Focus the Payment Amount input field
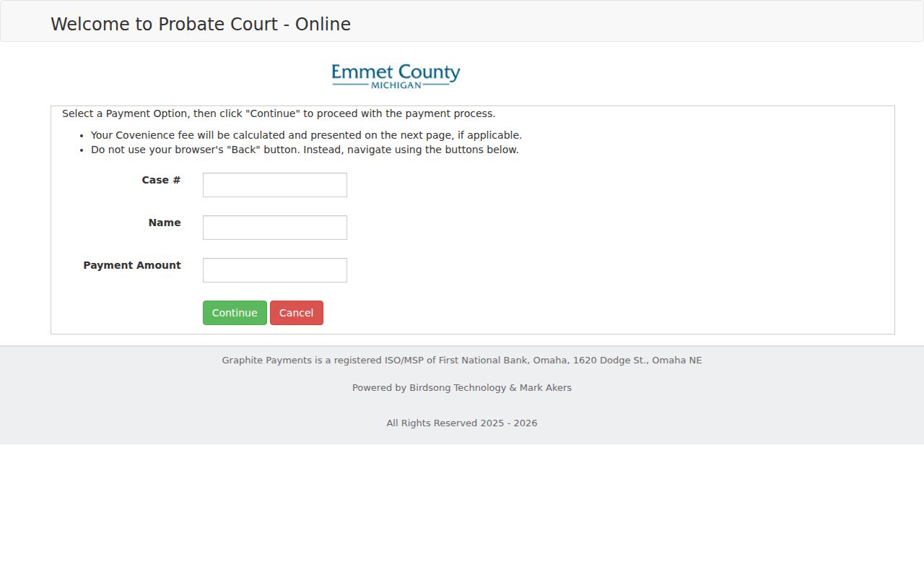 [275, 270]
